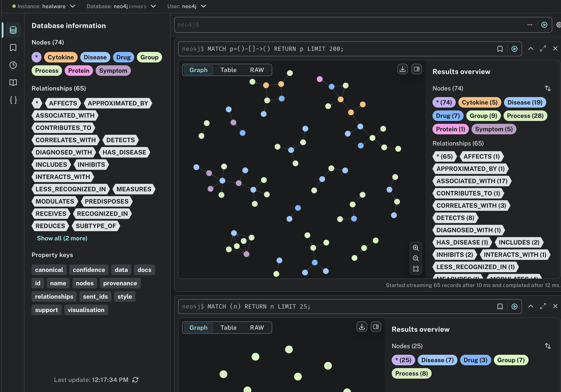This screenshot has height=392, width=561.
Task: Fit graph to screen icon
Action: click(416, 269)
